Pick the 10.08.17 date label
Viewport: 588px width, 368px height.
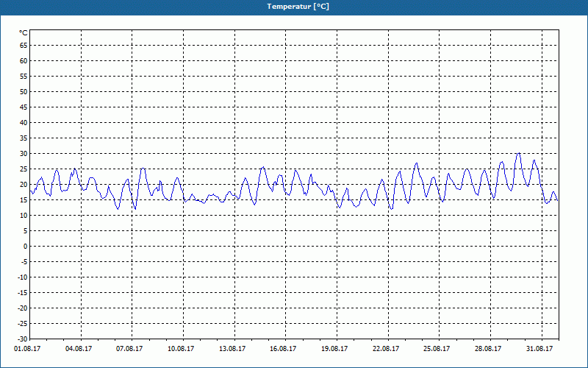tap(181, 349)
